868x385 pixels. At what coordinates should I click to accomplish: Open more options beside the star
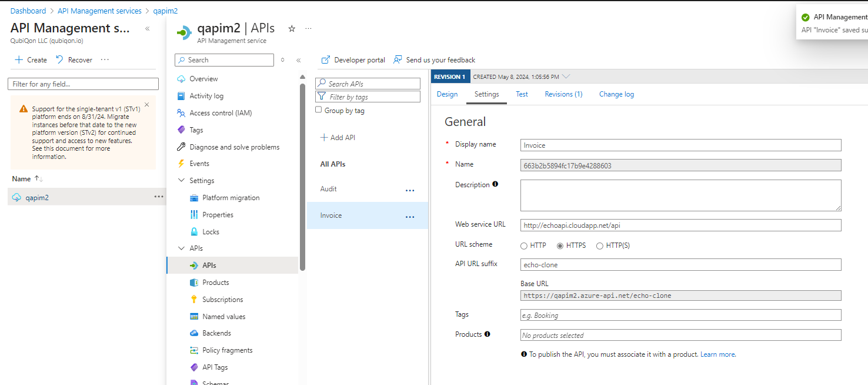click(308, 28)
